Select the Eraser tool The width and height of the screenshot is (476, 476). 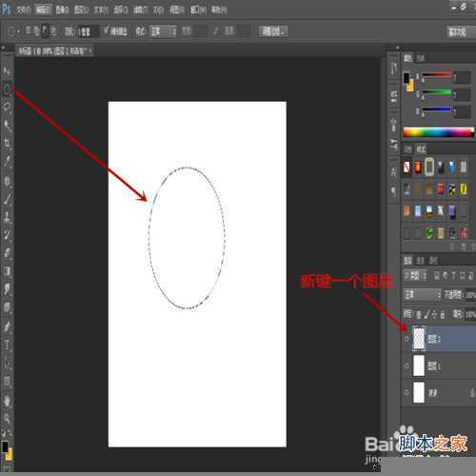[7, 253]
